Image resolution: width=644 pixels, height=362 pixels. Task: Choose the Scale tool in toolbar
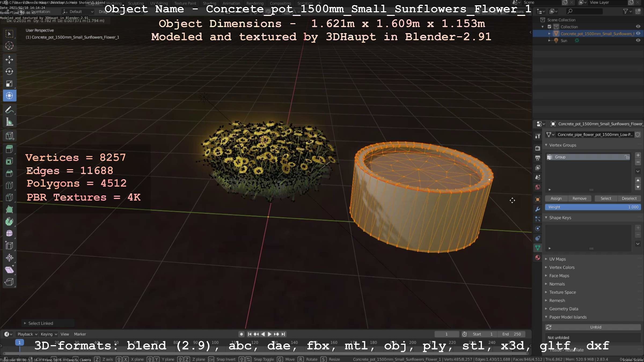tap(9, 84)
